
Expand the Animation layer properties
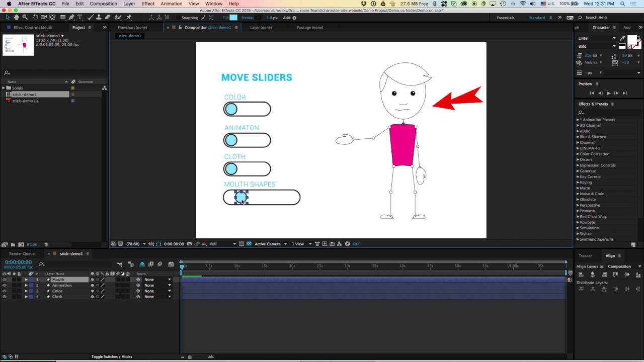26,285
